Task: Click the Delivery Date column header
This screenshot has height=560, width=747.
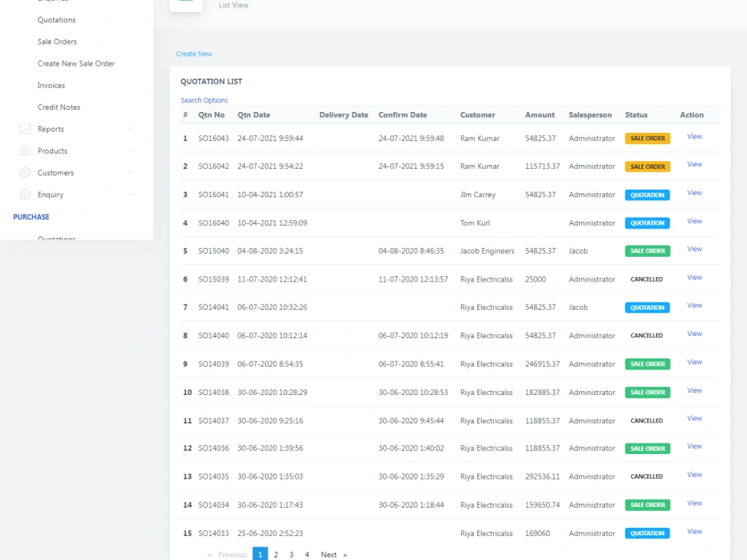Action: (344, 115)
